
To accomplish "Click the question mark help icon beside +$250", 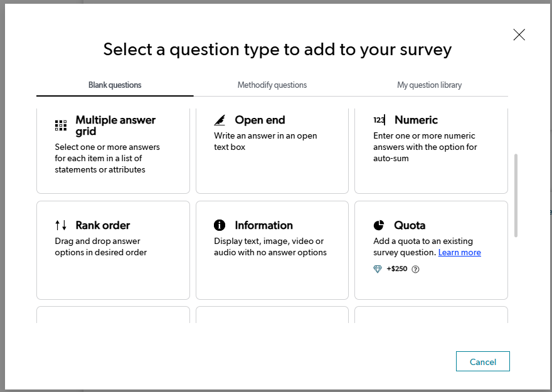I will 415,269.
